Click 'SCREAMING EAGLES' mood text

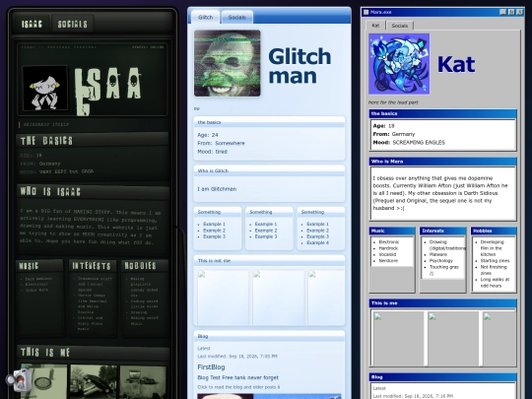pos(419,143)
